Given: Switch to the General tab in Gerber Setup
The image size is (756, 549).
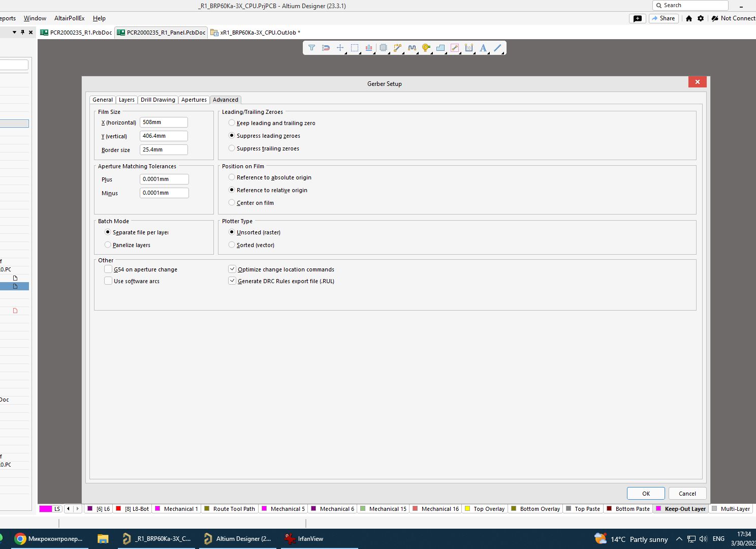Looking at the screenshot, I should coord(103,100).
